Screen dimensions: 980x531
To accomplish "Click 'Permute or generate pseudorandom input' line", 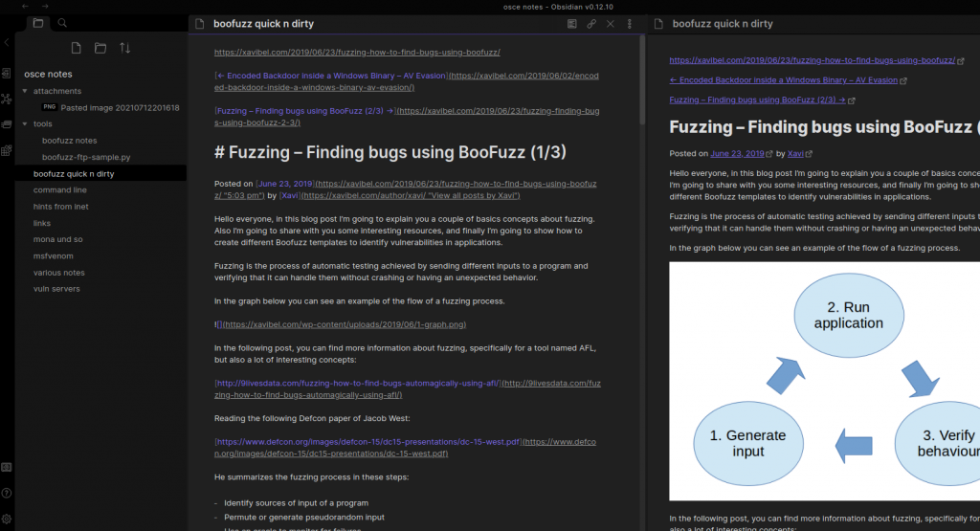I will pos(304,518).
